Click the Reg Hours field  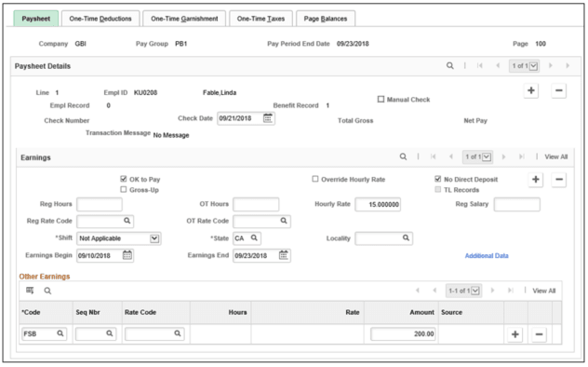pos(100,205)
